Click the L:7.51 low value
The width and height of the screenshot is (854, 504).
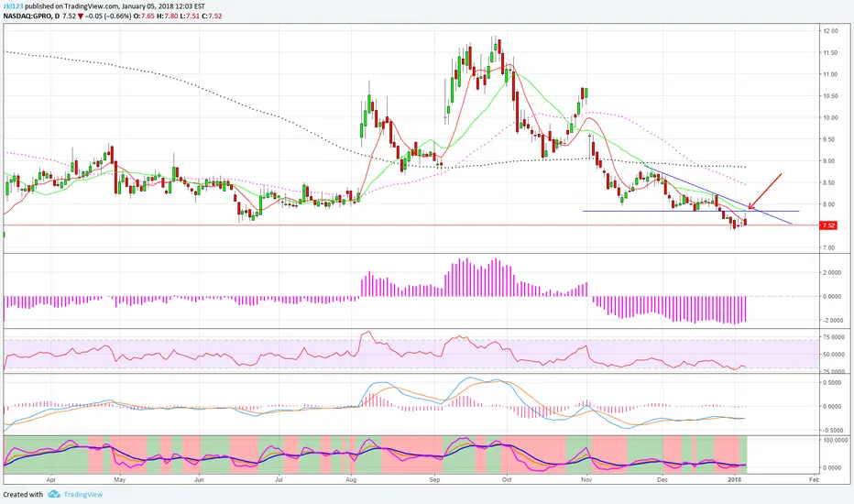tap(190, 16)
